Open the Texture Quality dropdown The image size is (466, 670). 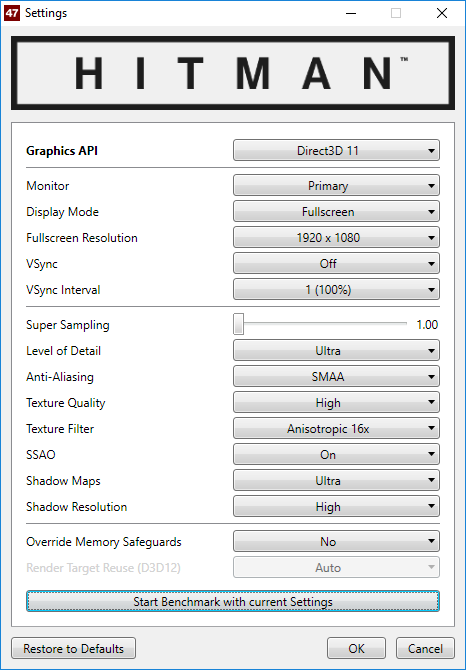point(336,403)
